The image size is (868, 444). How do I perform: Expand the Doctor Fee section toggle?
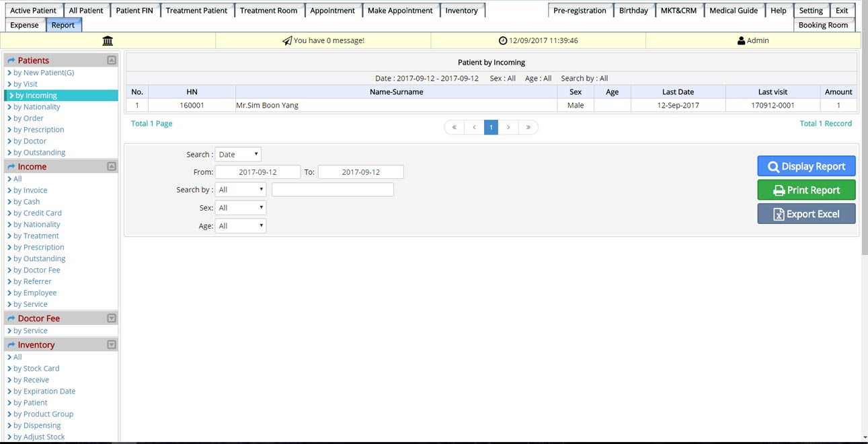pyautogui.click(x=112, y=318)
